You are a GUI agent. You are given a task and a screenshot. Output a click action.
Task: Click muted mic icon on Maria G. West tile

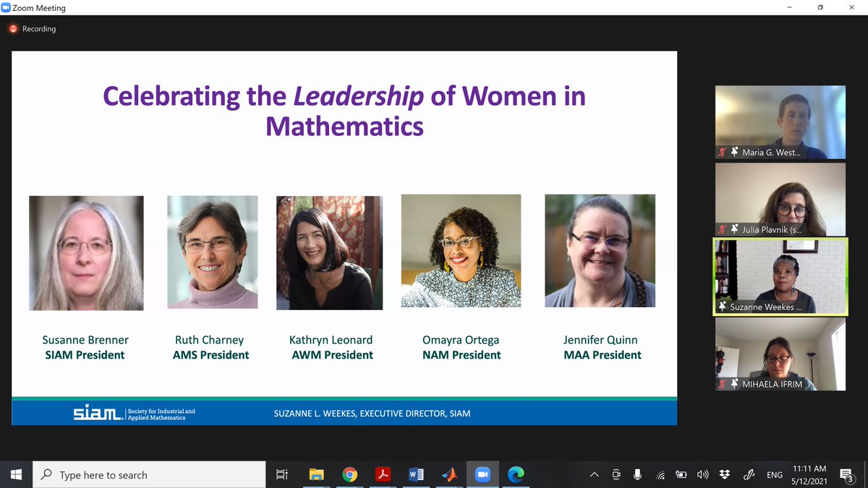(x=722, y=153)
